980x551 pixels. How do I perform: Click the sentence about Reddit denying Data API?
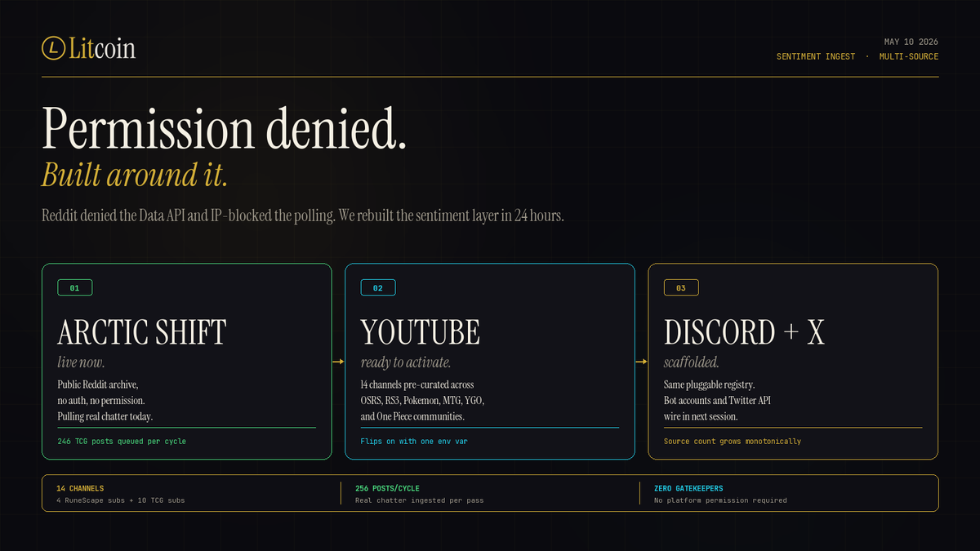point(303,217)
